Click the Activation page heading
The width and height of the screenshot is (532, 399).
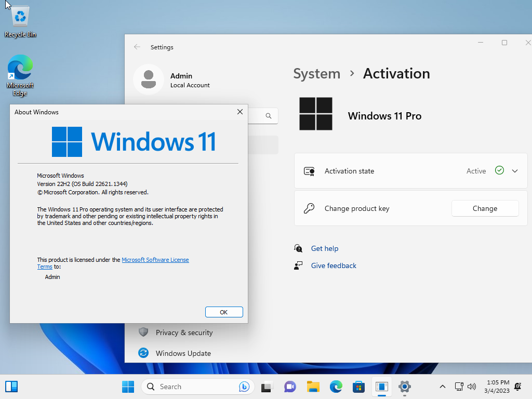(x=396, y=74)
